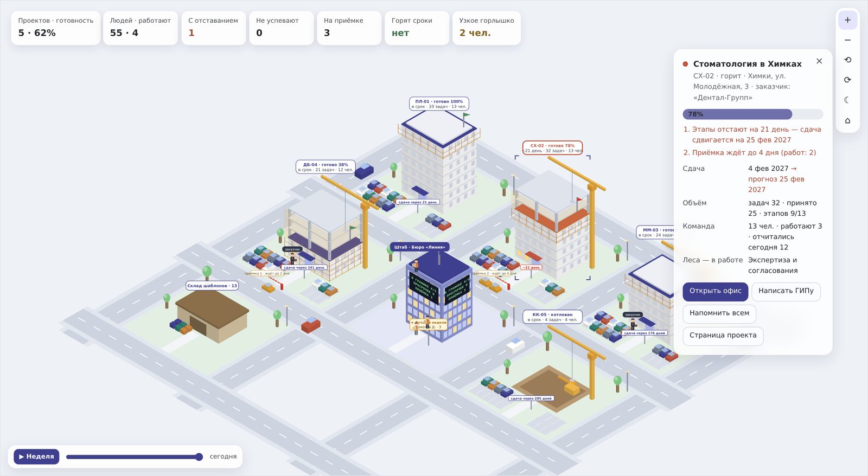This screenshot has height=476, width=868.
Task: Open the С отставанием stat card
Action: [213, 28]
